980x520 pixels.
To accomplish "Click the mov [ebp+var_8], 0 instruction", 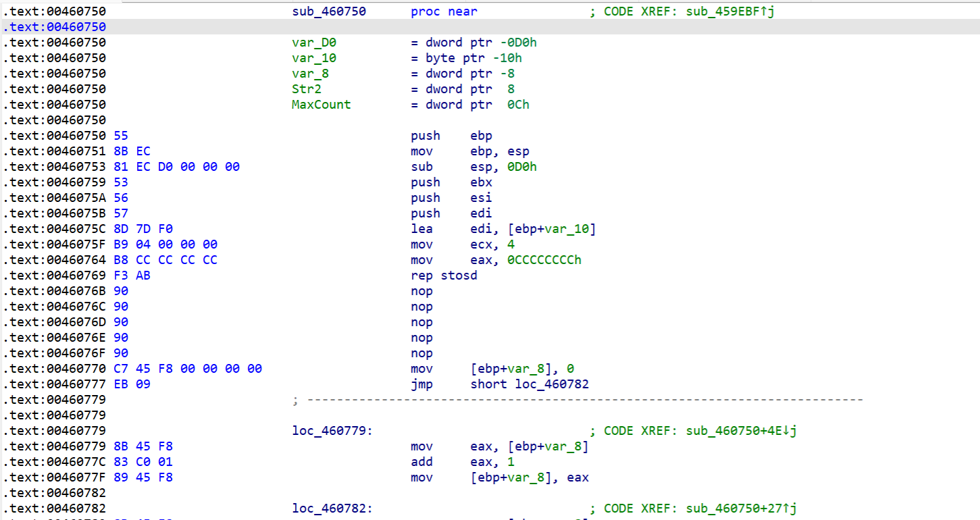I will (x=492, y=369).
